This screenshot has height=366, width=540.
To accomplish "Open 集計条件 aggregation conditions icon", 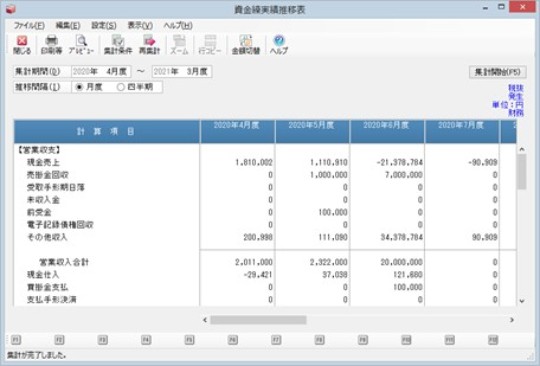I will [118, 45].
